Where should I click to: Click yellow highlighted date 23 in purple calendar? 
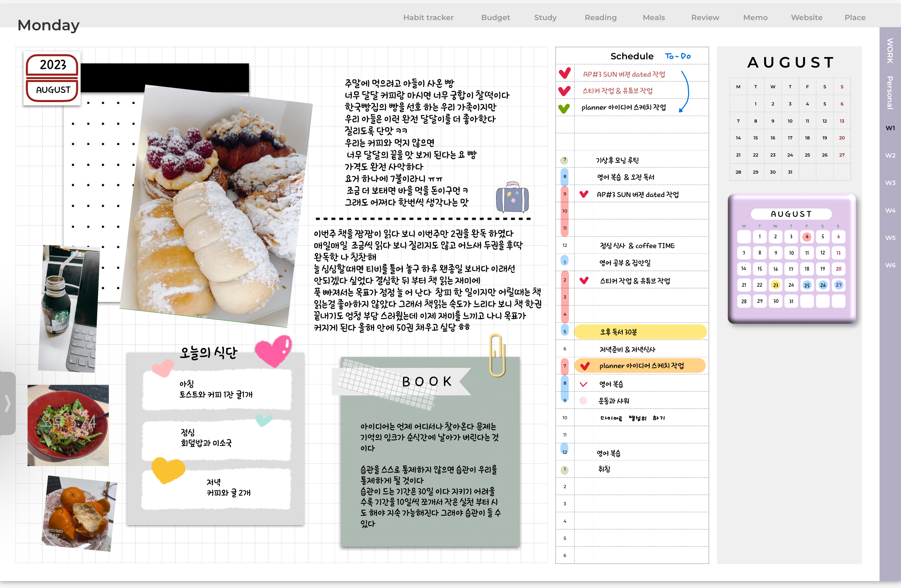tap(775, 285)
